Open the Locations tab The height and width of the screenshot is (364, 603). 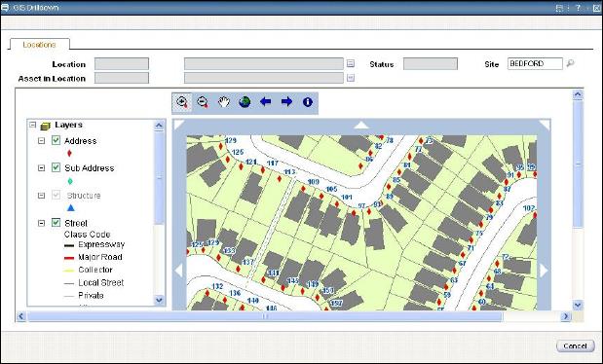(39, 44)
